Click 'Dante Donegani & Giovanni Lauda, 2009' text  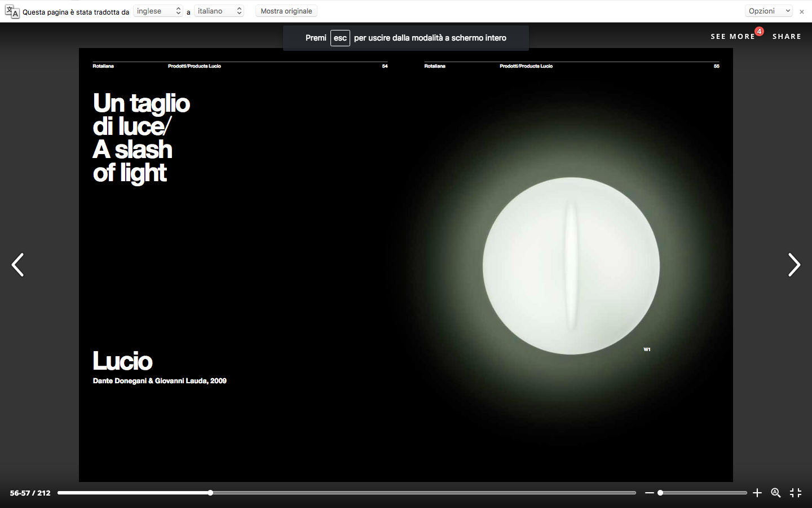coord(160,381)
